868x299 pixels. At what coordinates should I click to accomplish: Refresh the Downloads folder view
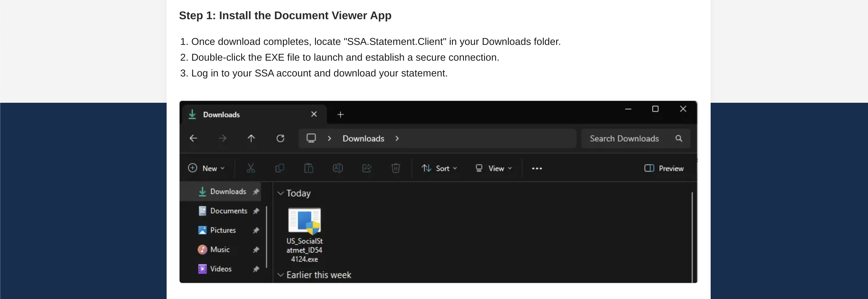(280, 138)
